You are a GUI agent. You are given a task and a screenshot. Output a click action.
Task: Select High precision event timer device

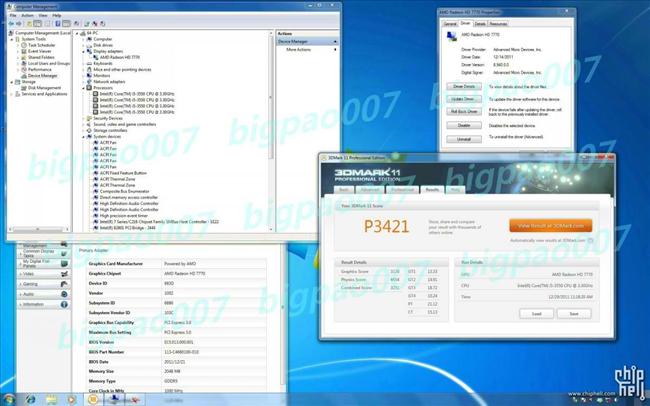pos(124,216)
